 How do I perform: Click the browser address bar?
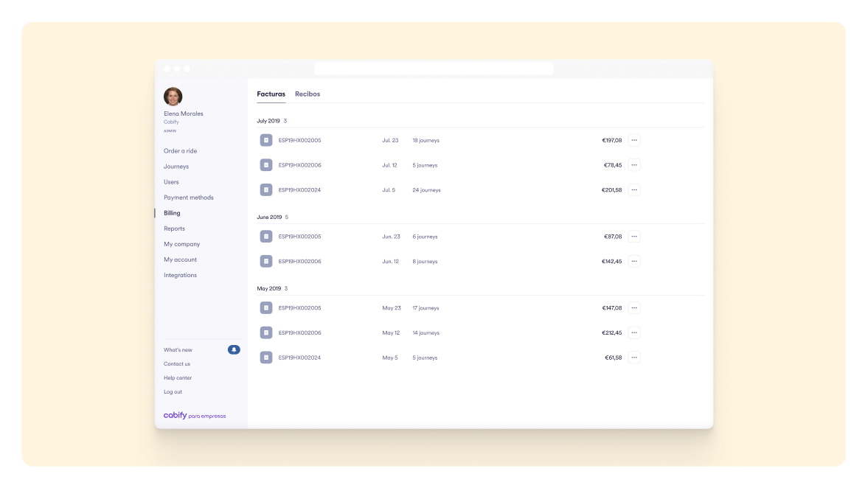(434, 69)
